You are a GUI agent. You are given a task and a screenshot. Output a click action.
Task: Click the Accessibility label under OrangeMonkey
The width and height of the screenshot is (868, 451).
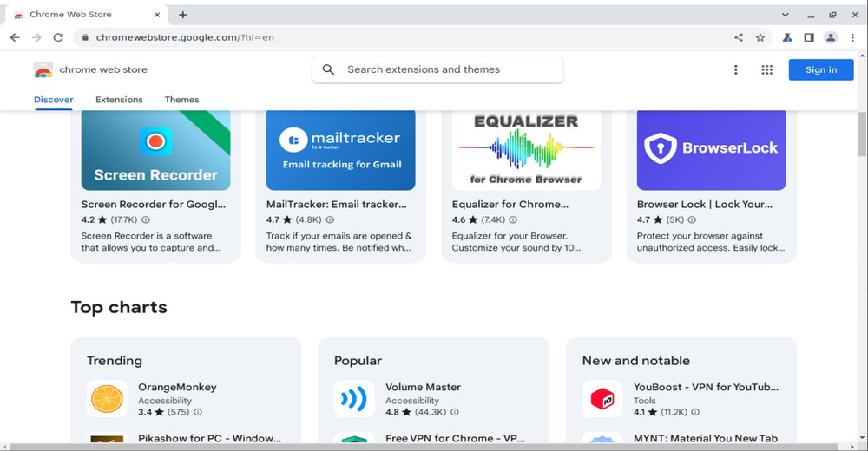point(165,401)
